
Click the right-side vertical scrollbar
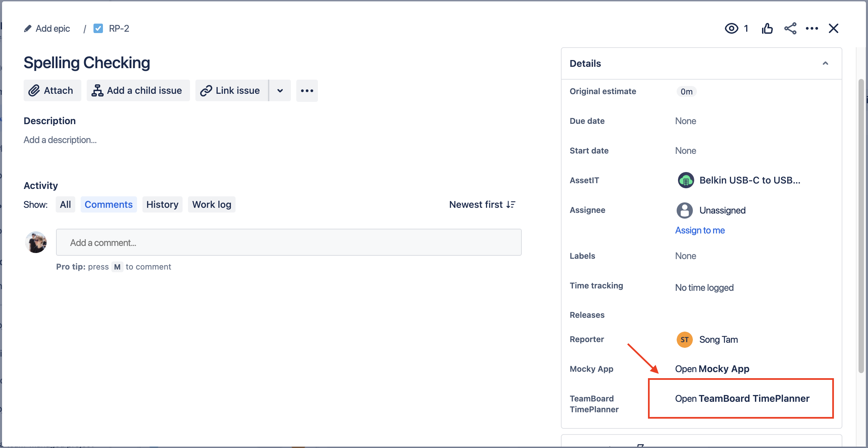tap(861, 226)
